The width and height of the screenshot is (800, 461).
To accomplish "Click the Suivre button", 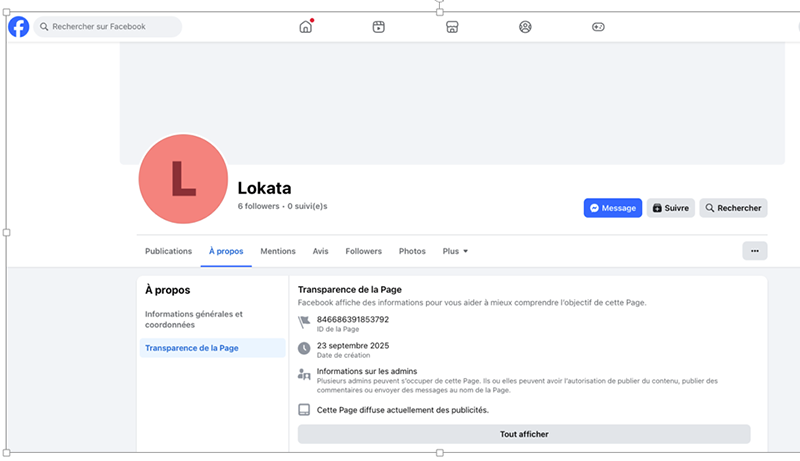I will [x=670, y=208].
